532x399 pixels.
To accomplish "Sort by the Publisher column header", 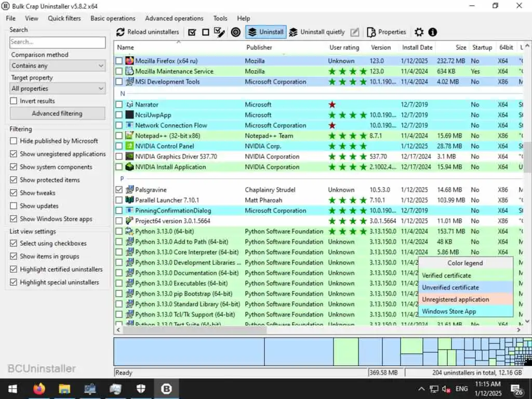I will click(259, 47).
